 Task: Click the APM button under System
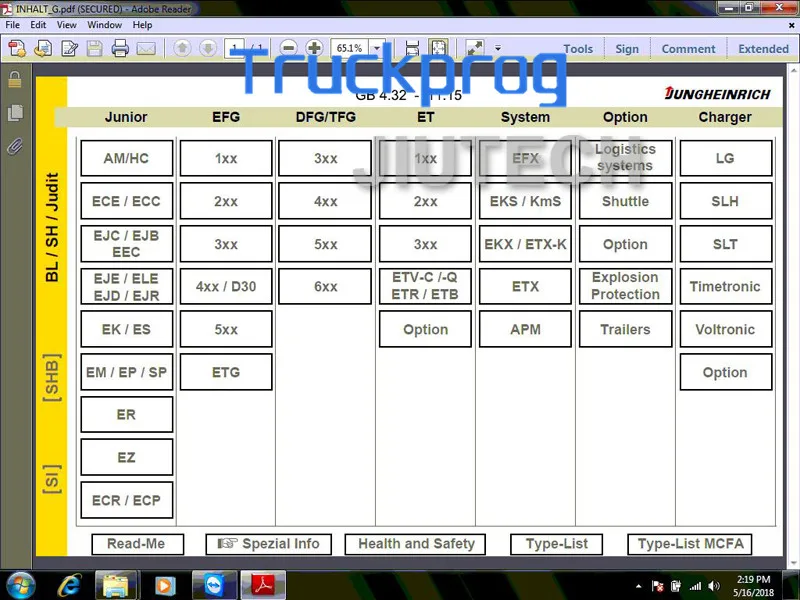coord(525,329)
